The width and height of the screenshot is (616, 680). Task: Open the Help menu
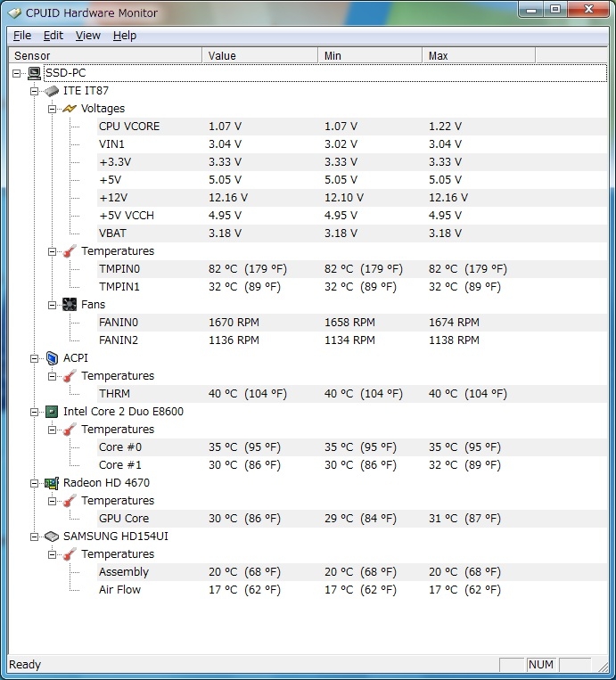point(125,36)
